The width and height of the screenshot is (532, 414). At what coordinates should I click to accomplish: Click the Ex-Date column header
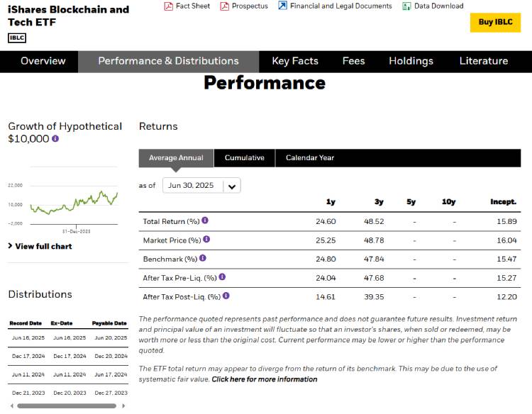coord(62,323)
